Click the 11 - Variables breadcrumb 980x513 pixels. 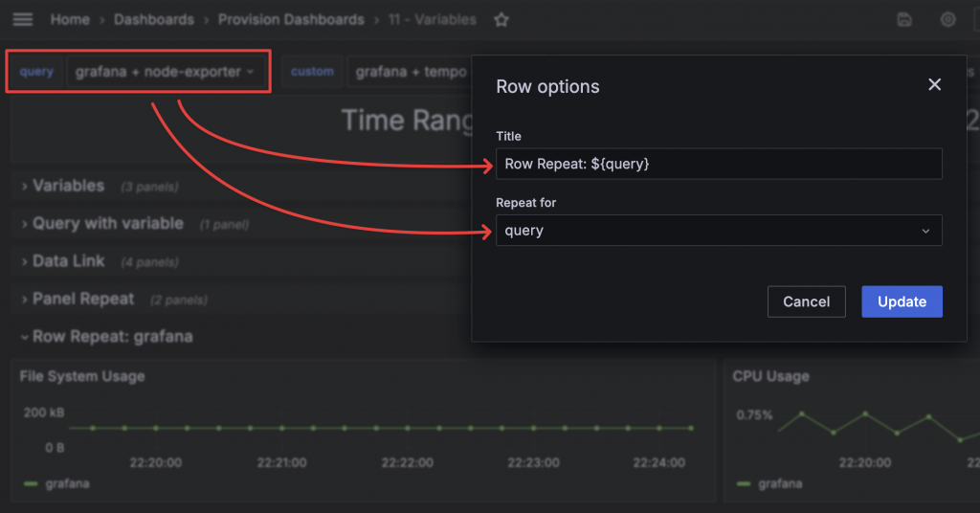coord(432,20)
